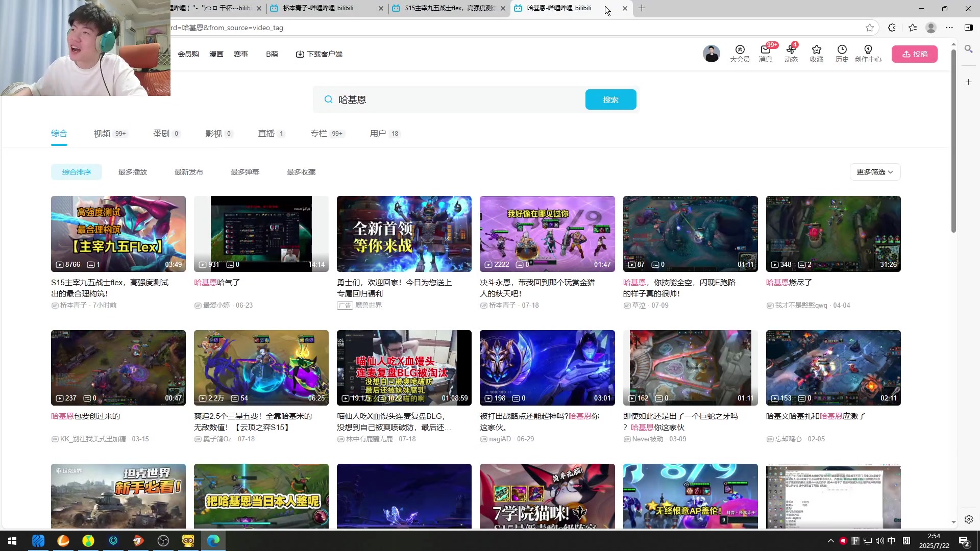Open the 把哈基恩当日本人整呢 thumbnail
980x551 pixels.
point(261,496)
